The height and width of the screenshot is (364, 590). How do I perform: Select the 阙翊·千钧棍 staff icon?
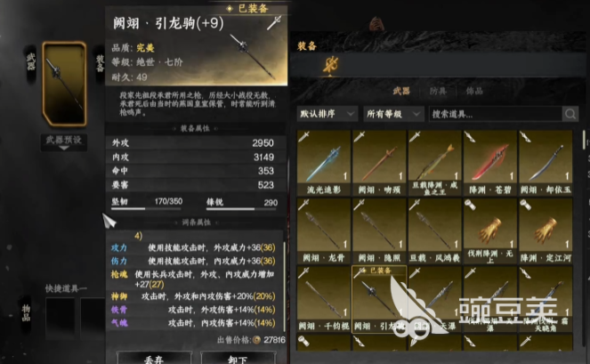point(324,299)
